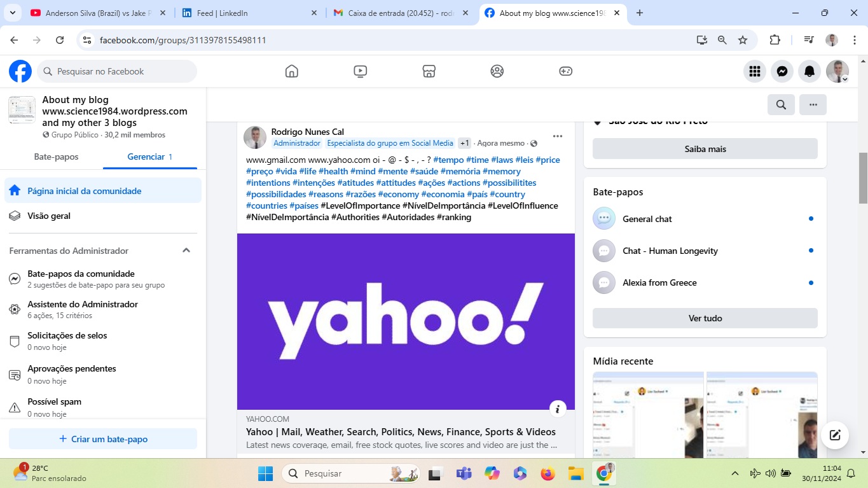The height and width of the screenshot is (488, 868).
Task: Open Página inicial da comunidade
Action: click(x=103, y=191)
